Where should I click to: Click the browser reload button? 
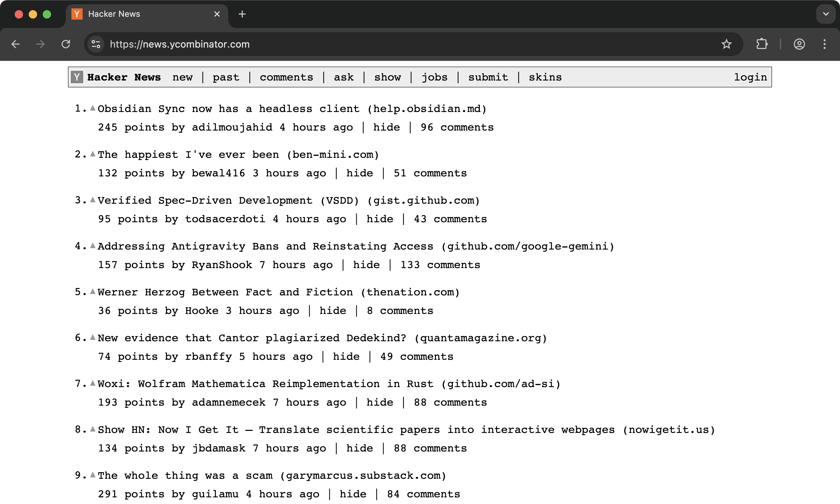tap(66, 44)
